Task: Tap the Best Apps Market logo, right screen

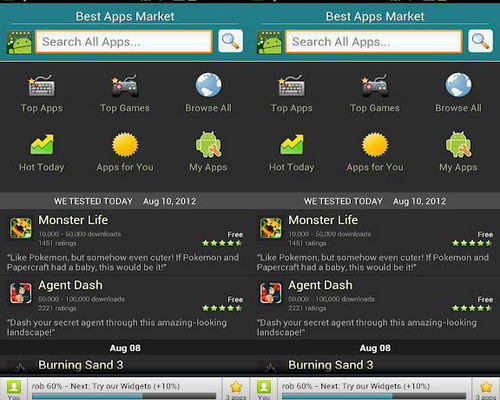Action: [269, 42]
